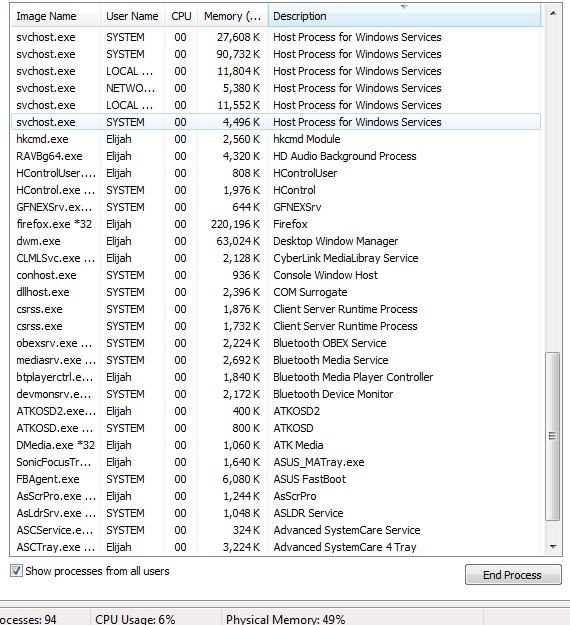This screenshot has height=625, width=570.
Task: Select the devmonsrv process row
Action: tap(276, 394)
